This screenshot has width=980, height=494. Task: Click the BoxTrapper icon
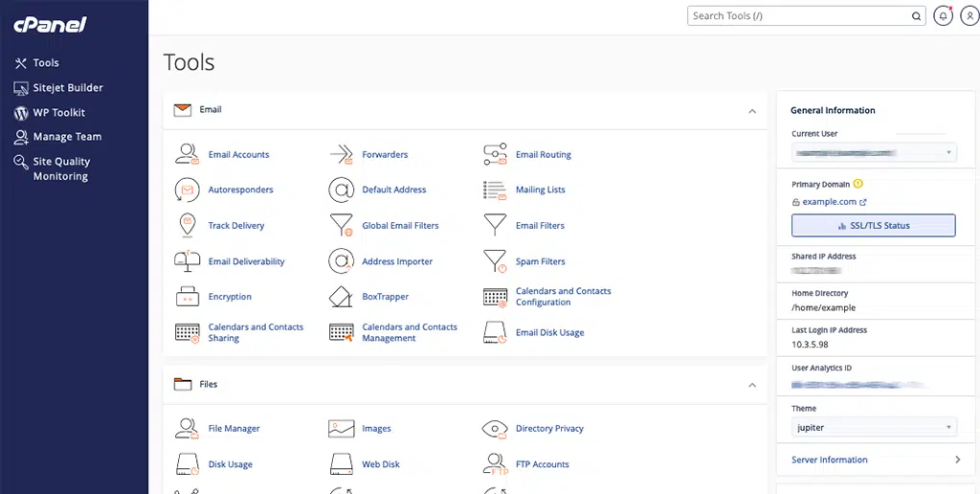(x=342, y=297)
